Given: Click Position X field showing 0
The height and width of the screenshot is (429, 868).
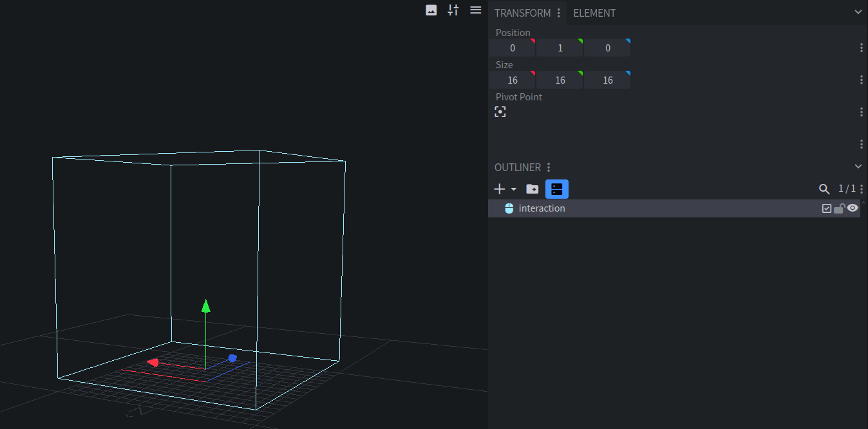Looking at the screenshot, I should 512,48.
